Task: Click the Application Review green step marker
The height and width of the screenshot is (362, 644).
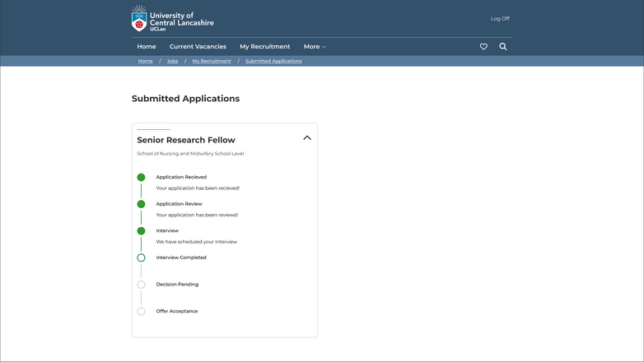Action: click(141, 204)
